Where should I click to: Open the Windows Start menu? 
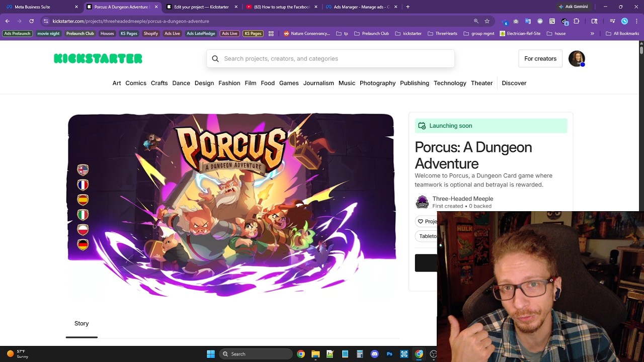[211, 354]
